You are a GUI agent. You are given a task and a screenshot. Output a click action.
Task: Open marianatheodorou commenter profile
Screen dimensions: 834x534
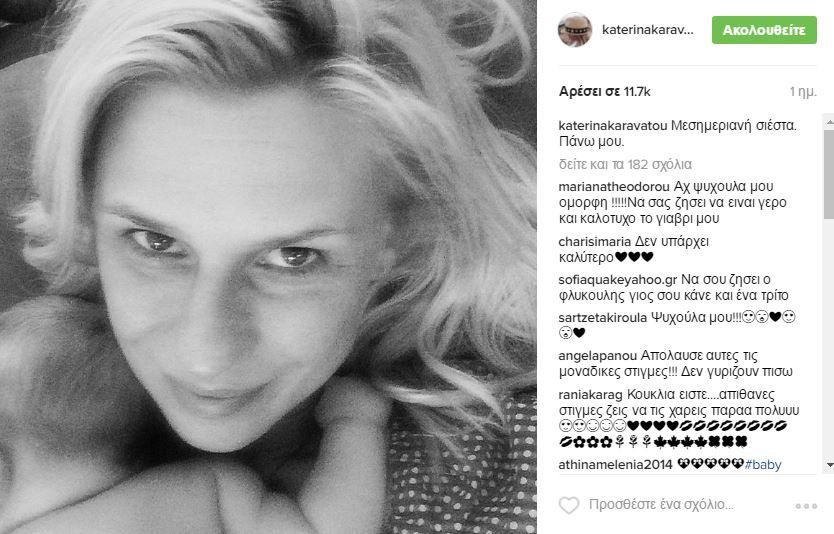coord(614,187)
